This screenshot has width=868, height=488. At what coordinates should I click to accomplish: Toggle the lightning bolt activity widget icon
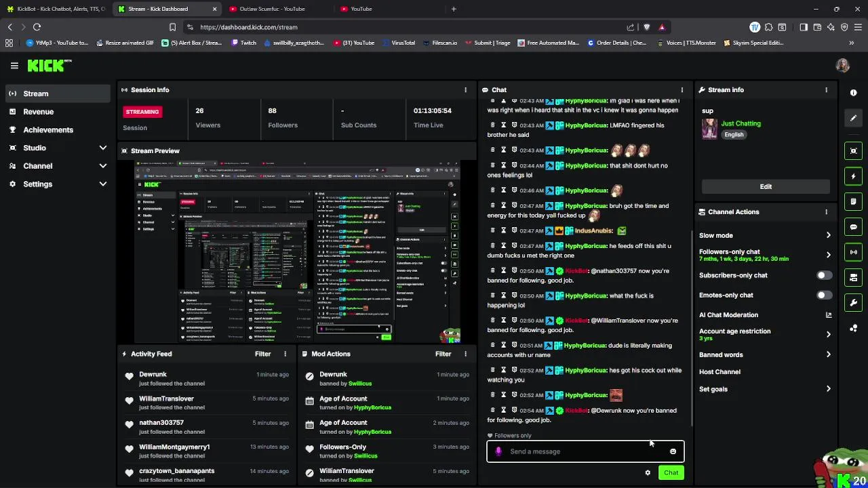(854, 176)
